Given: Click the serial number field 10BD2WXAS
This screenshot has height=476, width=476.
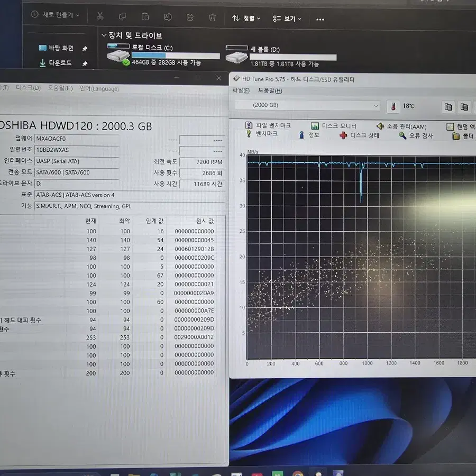Looking at the screenshot, I should 77,150.
